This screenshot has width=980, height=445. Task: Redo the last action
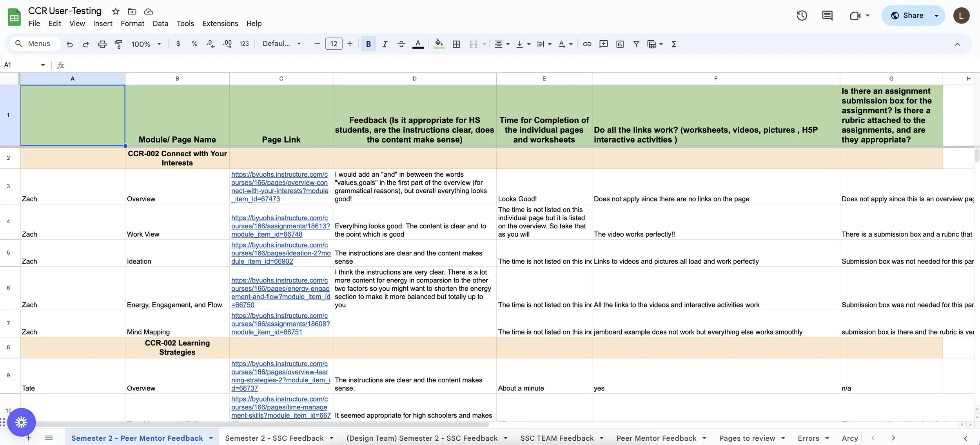point(86,44)
